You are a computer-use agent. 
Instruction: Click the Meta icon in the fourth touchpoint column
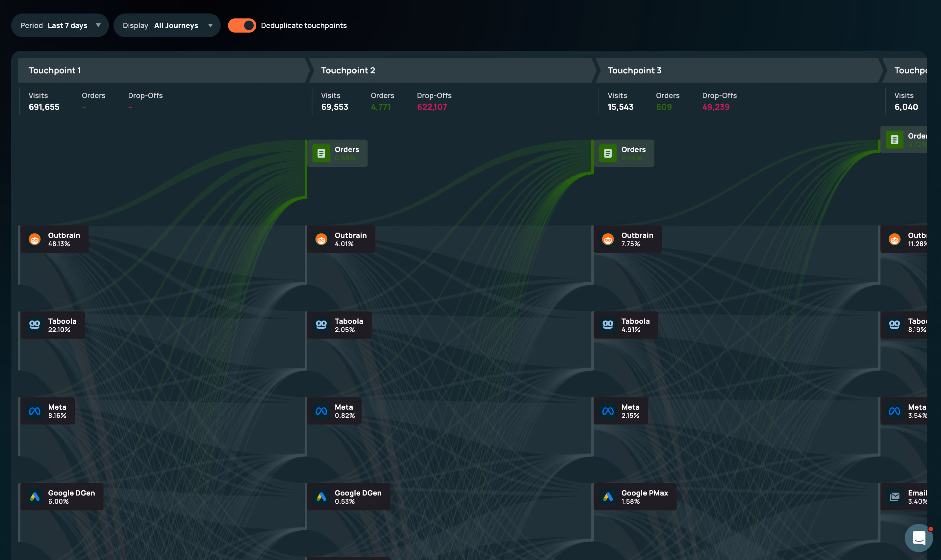[895, 411]
